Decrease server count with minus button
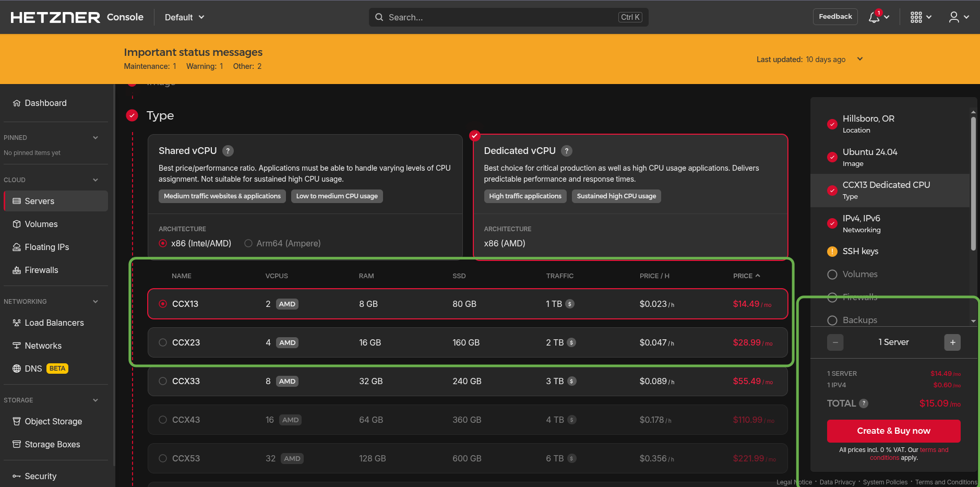Viewport: 980px width, 487px height. 835,342
